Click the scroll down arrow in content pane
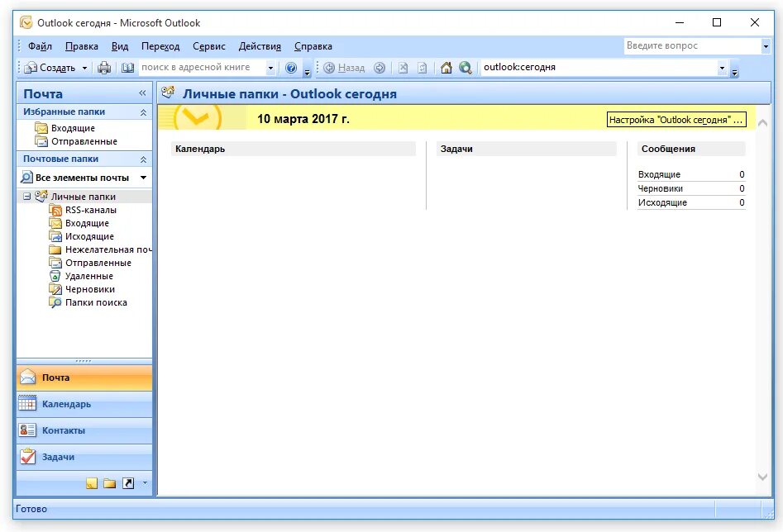 pos(762,477)
